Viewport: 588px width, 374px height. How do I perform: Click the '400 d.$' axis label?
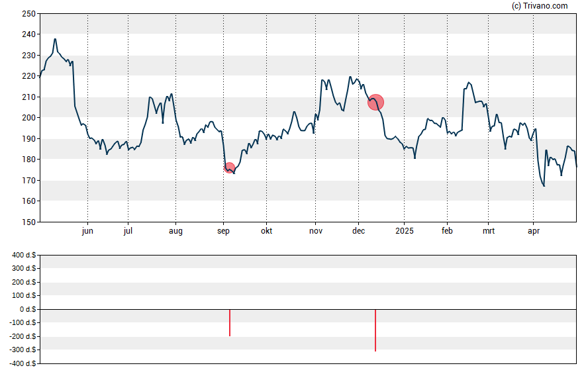tap(24, 256)
